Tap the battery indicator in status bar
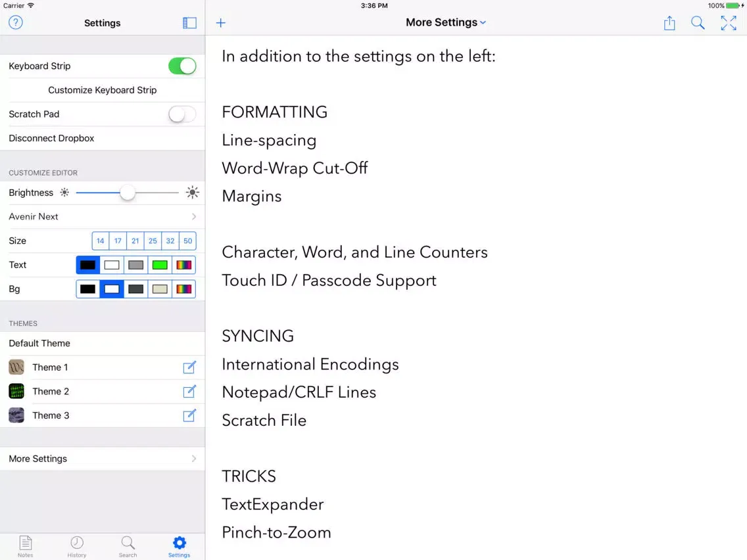 point(734,6)
